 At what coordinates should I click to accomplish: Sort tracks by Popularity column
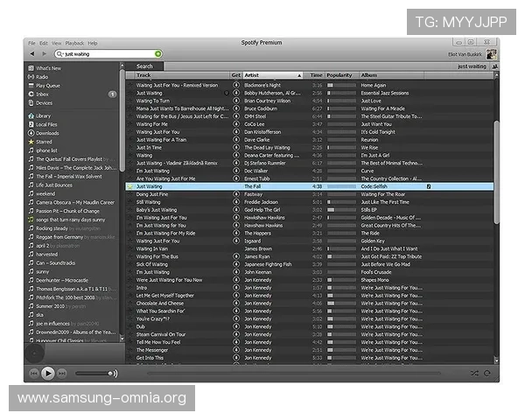coord(340,75)
